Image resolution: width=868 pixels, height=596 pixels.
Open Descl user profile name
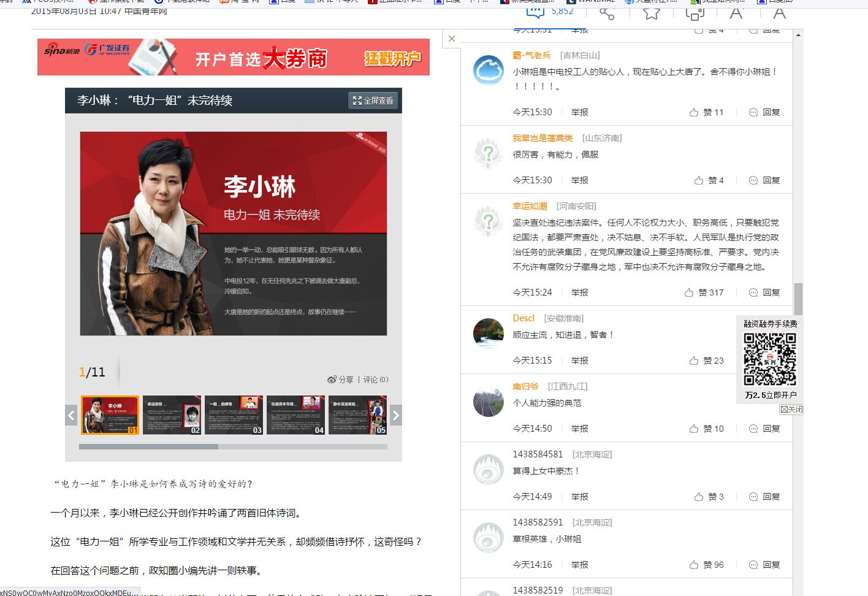click(x=523, y=318)
